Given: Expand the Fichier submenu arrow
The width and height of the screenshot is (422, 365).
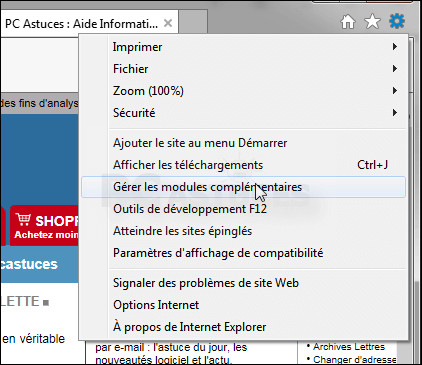Looking at the screenshot, I should coord(395,69).
